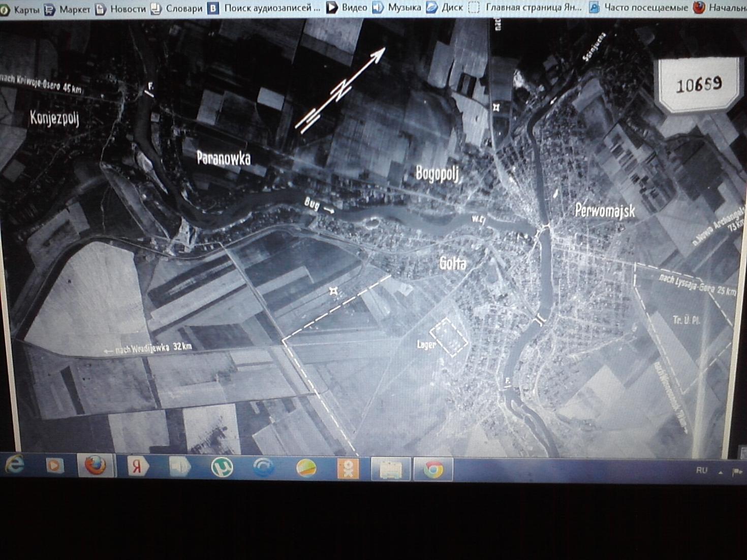Open the Музыка bookmark
This screenshot has width=747, height=560.
coord(397,8)
